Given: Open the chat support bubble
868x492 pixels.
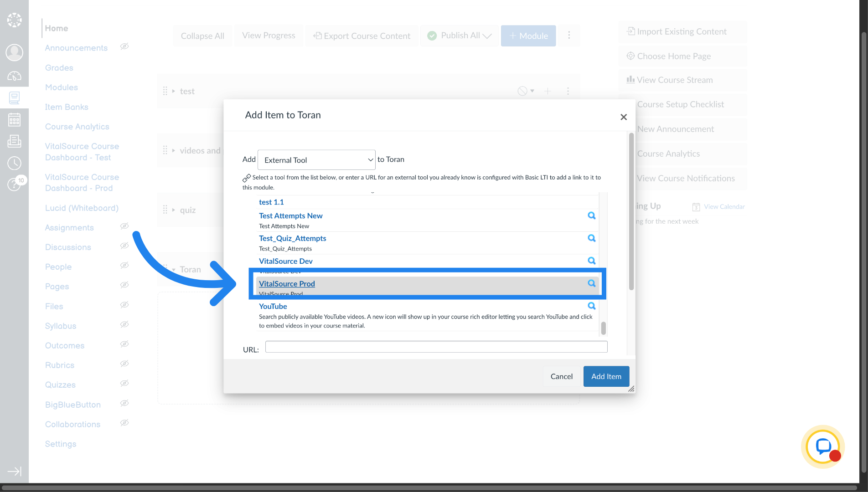Looking at the screenshot, I should [x=823, y=447].
